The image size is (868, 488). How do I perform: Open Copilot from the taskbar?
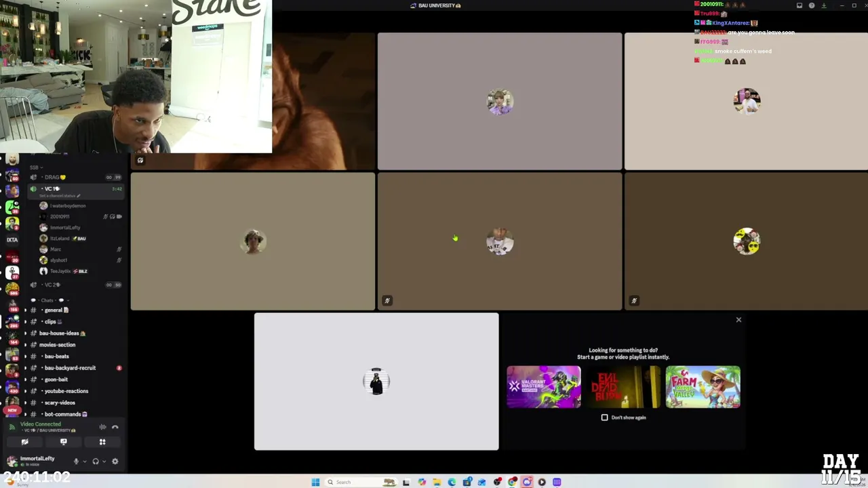click(x=422, y=482)
